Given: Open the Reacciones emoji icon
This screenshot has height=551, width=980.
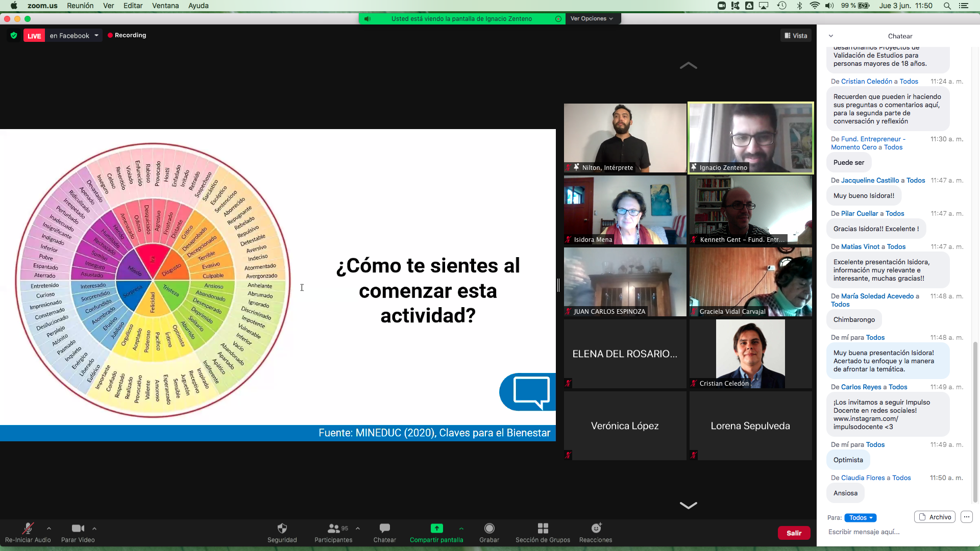Looking at the screenshot, I should (596, 528).
